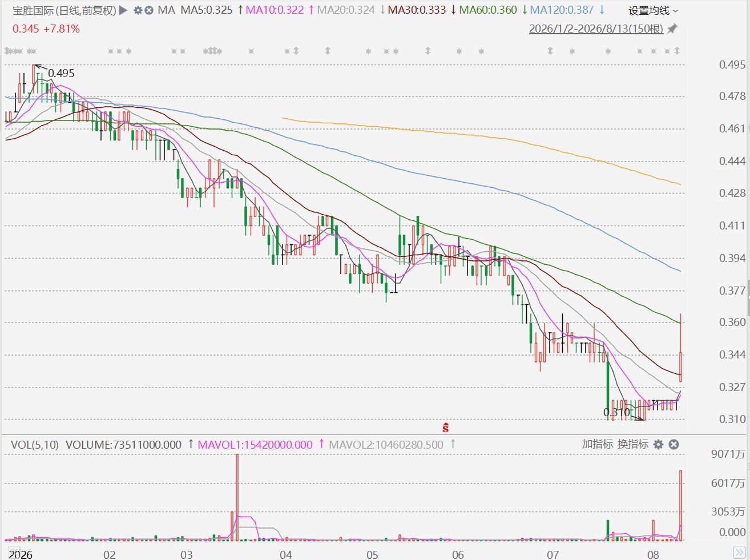Screen dimensions: 750x560
Task: Click the 0.478 price axis label
Action: point(732,96)
